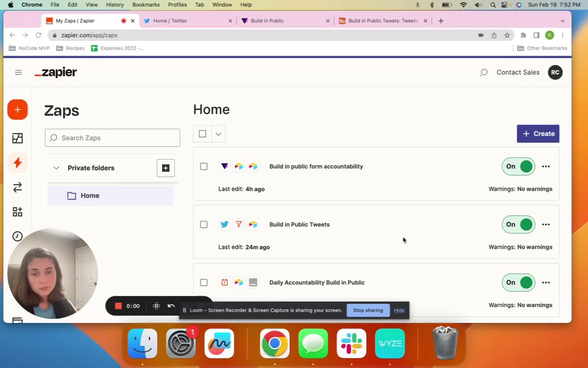Screen dimensions: 588x368
Task: Click the Create button
Action: (538, 134)
